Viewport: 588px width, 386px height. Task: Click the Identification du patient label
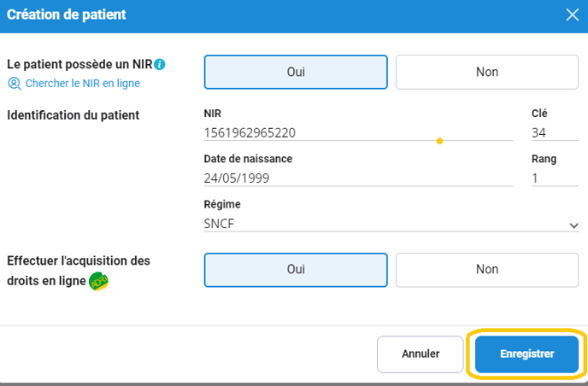pyautogui.click(x=73, y=114)
